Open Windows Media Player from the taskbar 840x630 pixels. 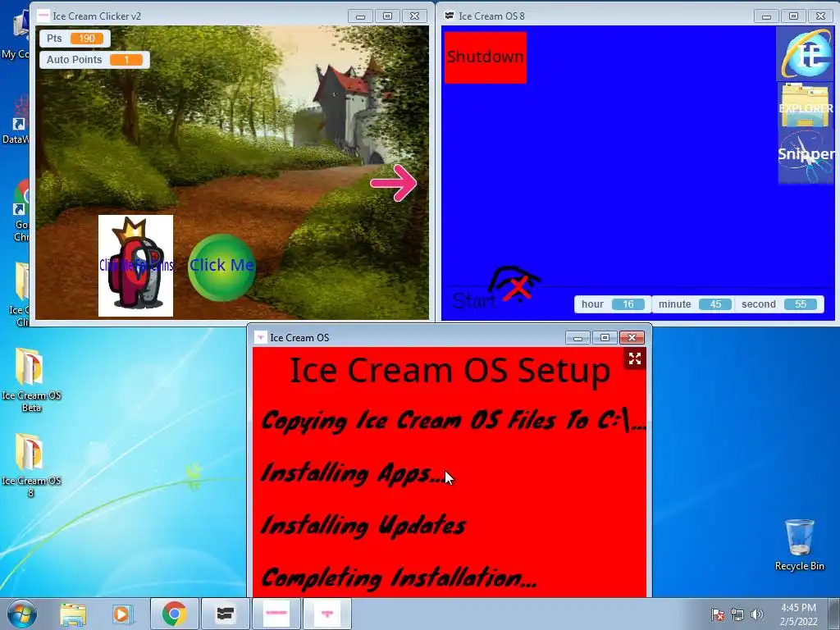coord(122,614)
